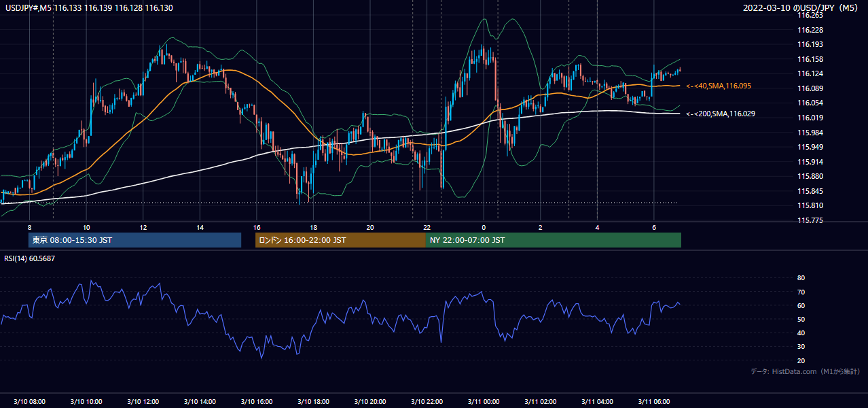Click the 200 SMA 116.029 label

coord(720,114)
